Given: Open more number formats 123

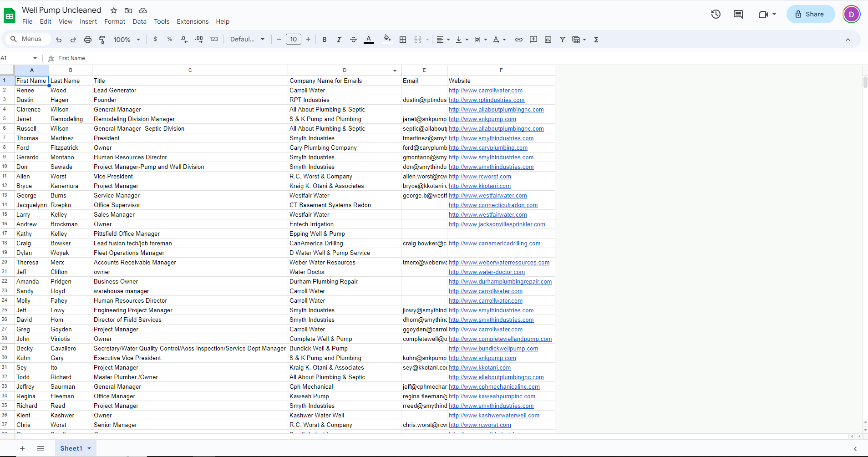Looking at the screenshot, I should (x=214, y=40).
